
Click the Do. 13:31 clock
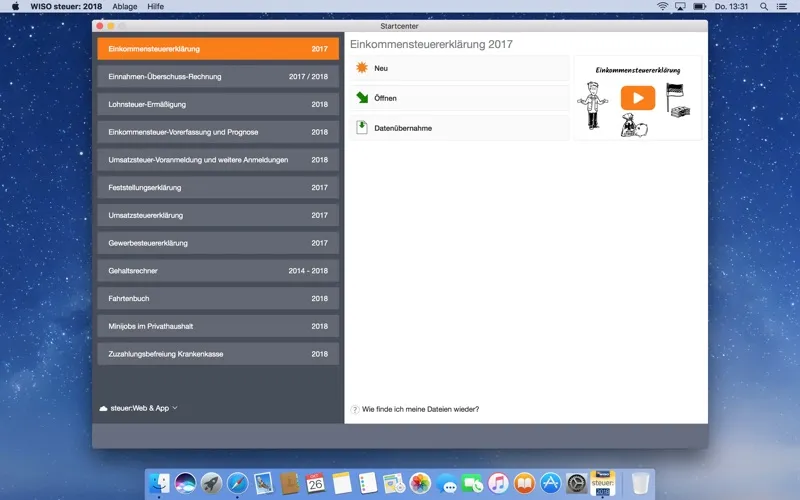731,6
